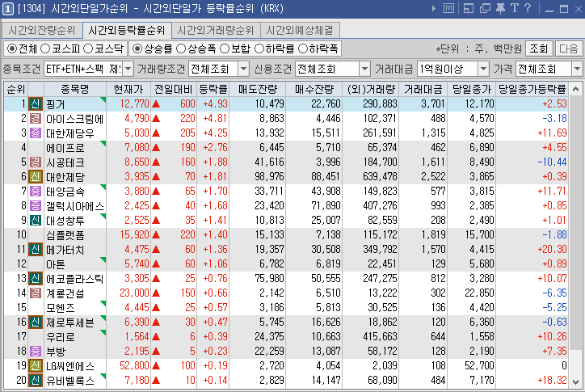The height and width of the screenshot is (392, 585).
Task: Click the 639,478 volume in 대한제당 row
Action: [380, 176]
